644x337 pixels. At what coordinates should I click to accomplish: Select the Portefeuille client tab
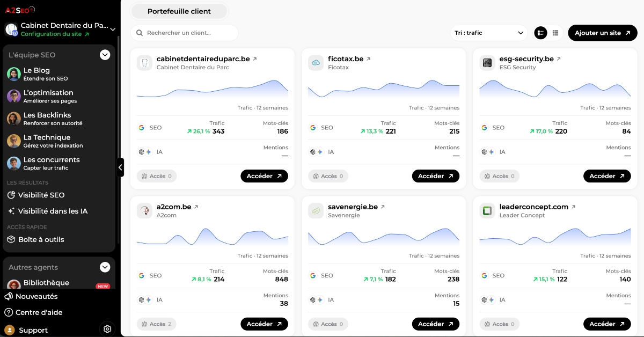tap(179, 11)
